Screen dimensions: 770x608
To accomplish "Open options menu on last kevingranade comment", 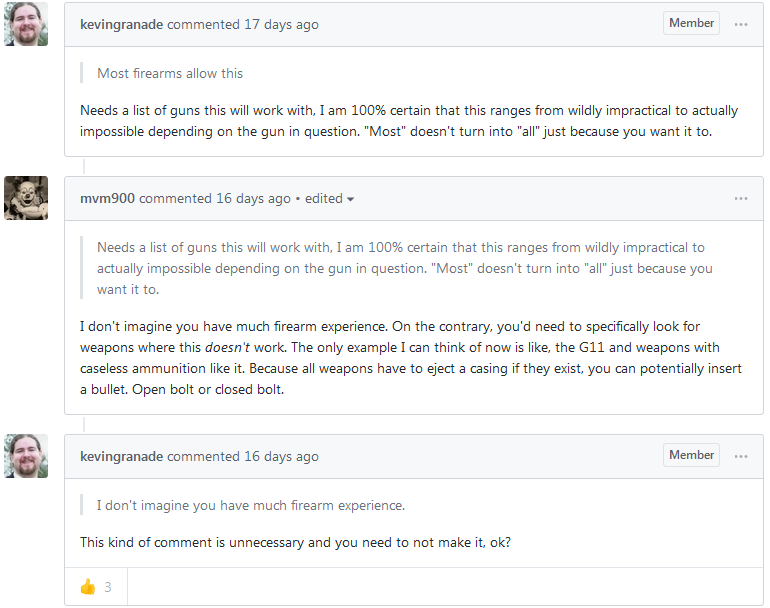I will 741,456.
